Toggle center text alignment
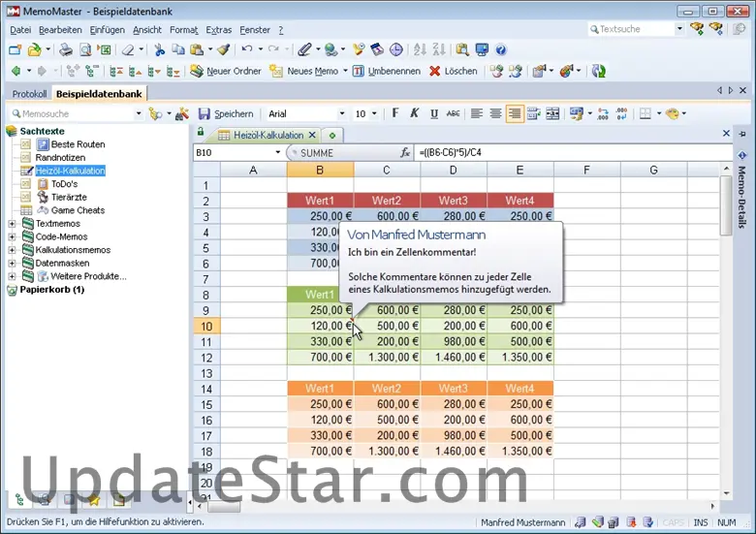 [495, 113]
